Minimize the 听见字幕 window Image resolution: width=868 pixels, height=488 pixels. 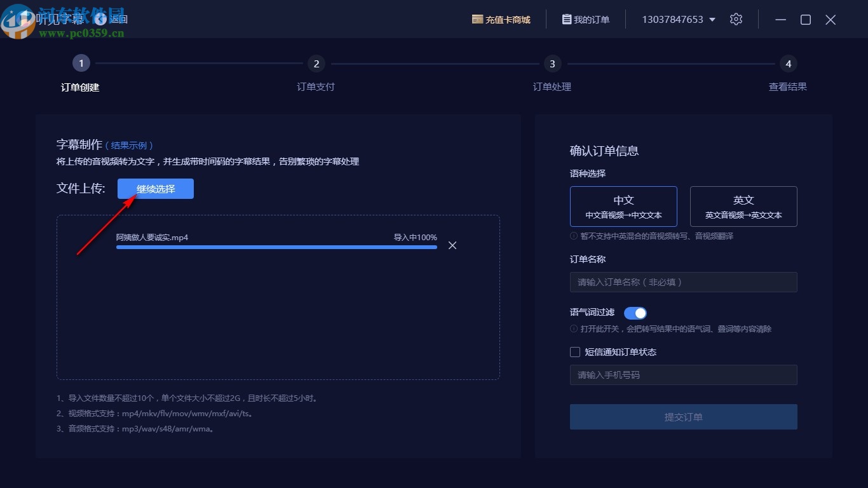coord(782,20)
